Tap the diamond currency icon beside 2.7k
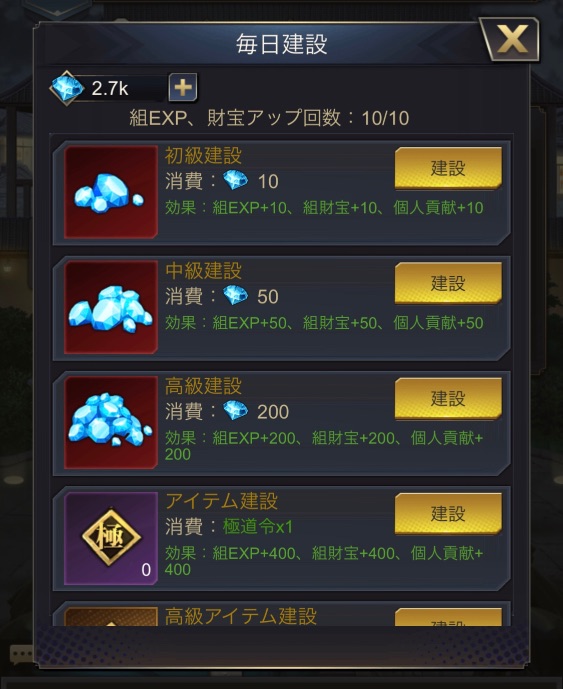 pyautogui.click(x=66, y=88)
